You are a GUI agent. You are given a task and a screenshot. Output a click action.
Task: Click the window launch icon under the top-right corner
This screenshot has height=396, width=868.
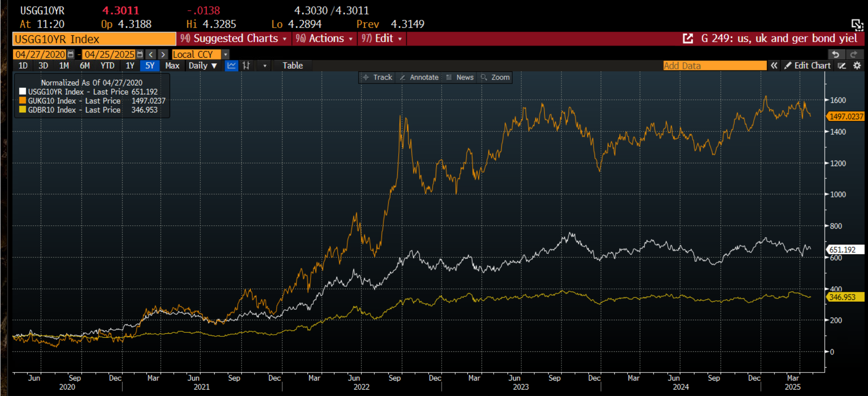[857, 24]
